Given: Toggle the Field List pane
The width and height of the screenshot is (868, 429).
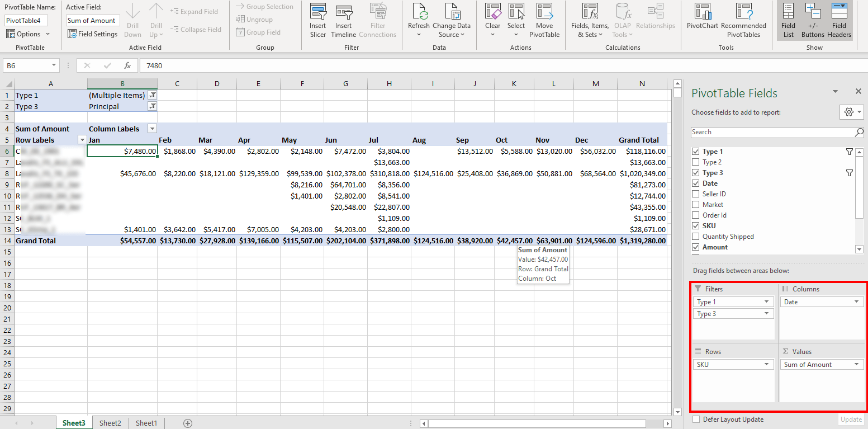Looking at the screenshot, I should pyautogui.click(x=788, y=21).
